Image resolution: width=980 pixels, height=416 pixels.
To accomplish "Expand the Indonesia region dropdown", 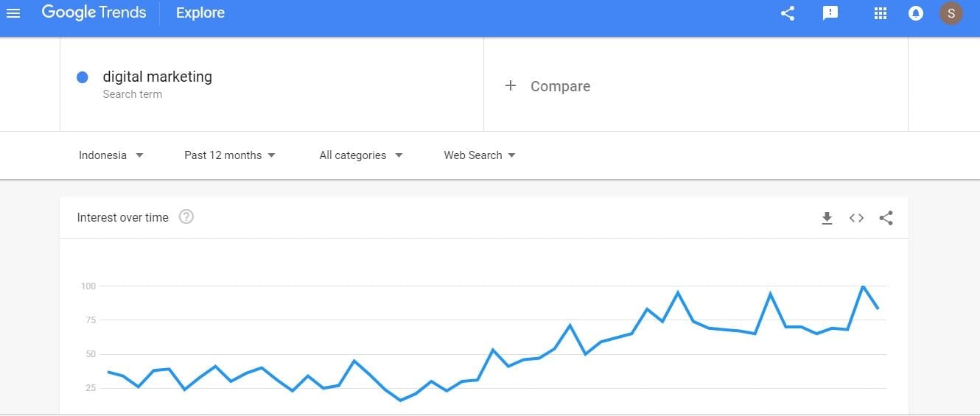I will coord(111,155).
